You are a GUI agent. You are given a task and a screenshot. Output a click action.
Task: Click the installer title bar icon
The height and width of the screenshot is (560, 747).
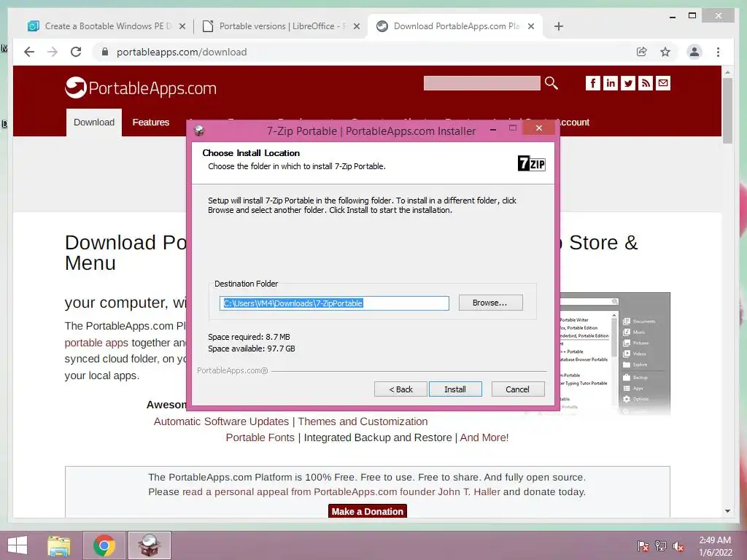coord(199,131)
